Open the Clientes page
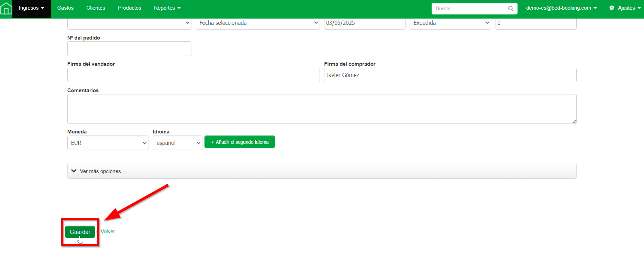Viewport: 644px width, 259px height. click(x=96, y=8)
